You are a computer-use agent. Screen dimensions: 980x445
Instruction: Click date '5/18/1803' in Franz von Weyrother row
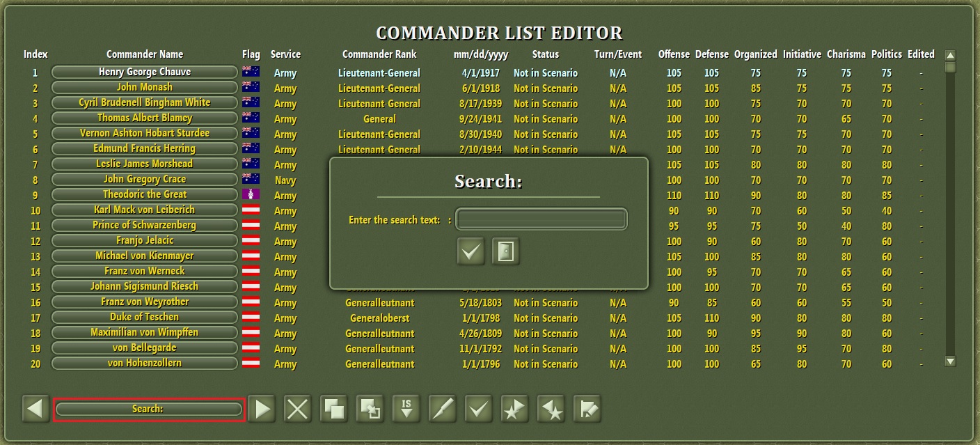[480, 302]
